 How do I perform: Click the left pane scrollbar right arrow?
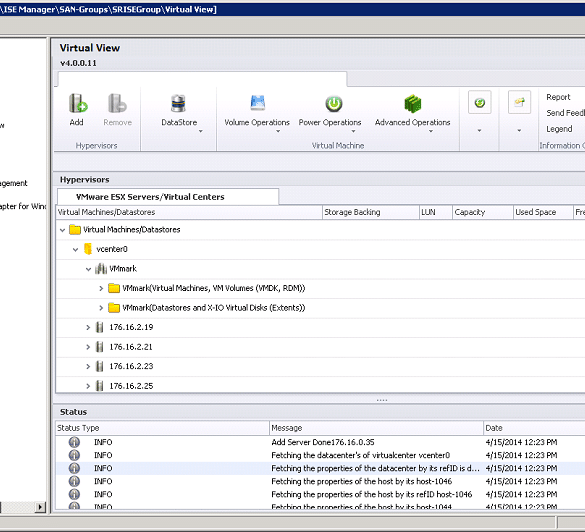click(x=40, y=507)
